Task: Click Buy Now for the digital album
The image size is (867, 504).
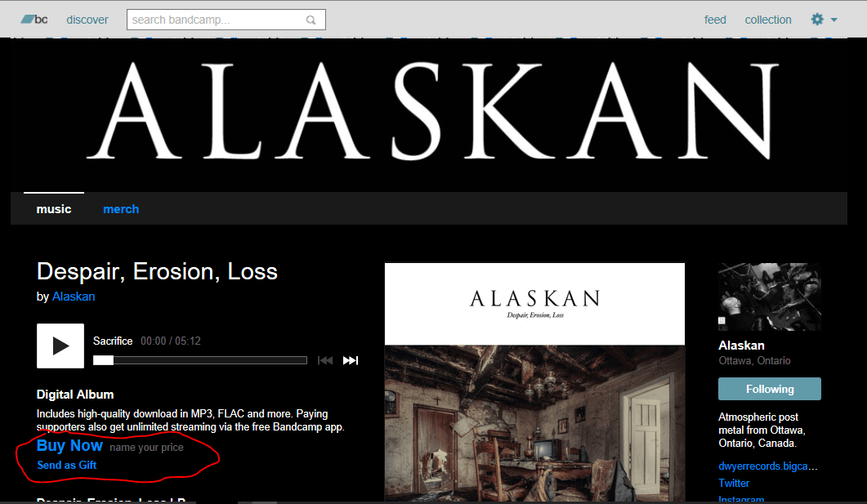Action: [x=69, y=445]
